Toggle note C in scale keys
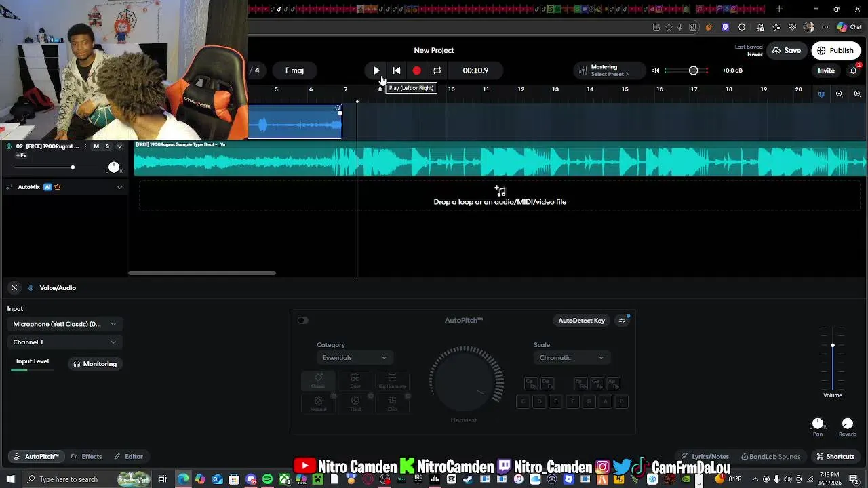Screen dimensions: 868x488 [523, 402]
